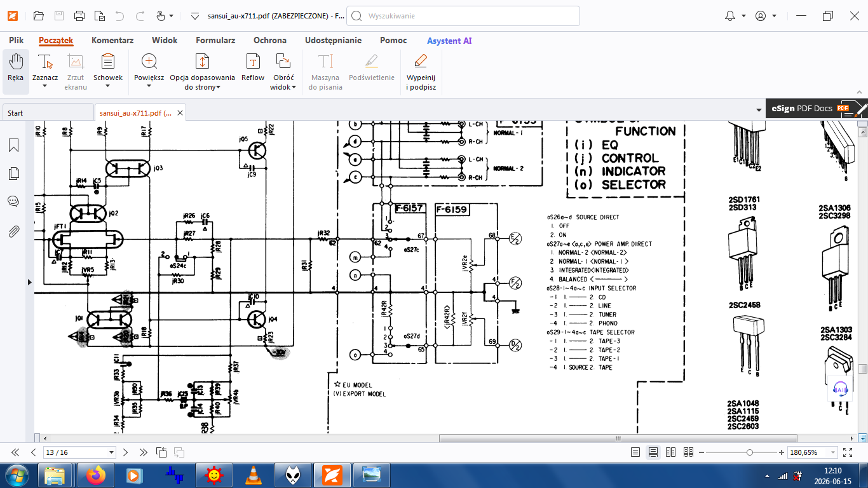
Task: Expand the left navigation panel arrow
Action: tap(29, 281)
